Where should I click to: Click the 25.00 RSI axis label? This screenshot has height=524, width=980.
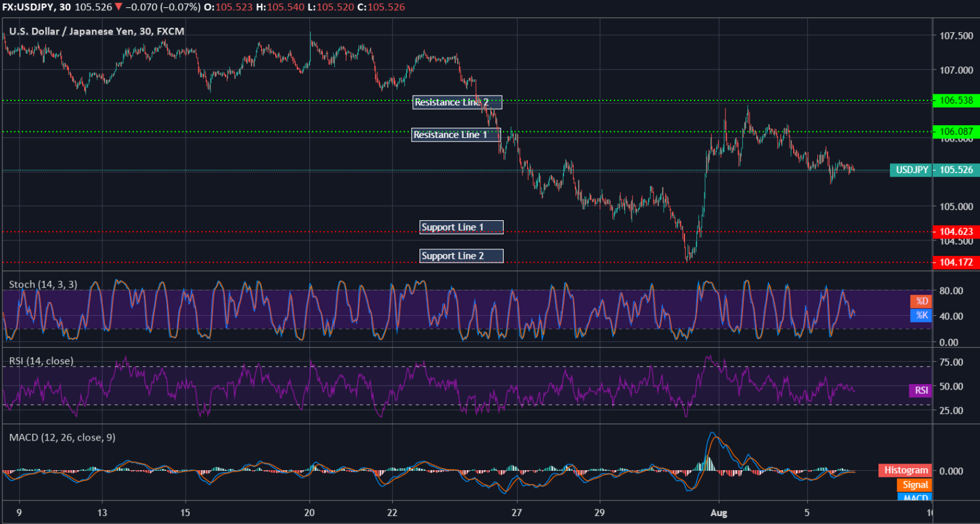pyautogui.click(x=952, y=410)
